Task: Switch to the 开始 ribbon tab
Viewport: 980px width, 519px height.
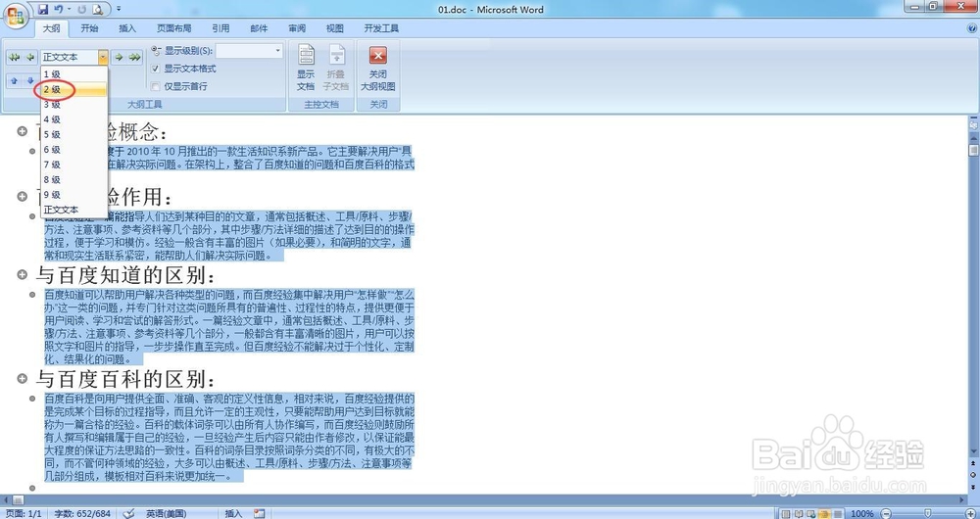Action: tap(89, 28)
